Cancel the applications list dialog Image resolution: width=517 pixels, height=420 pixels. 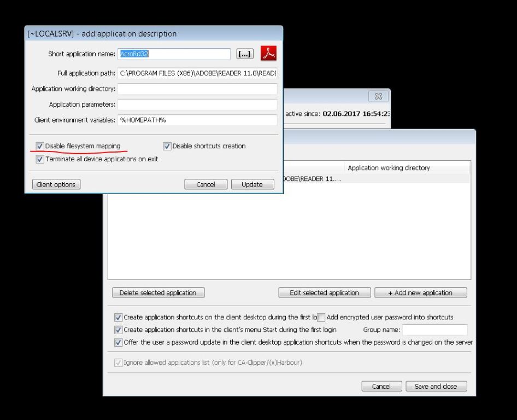[x=381, y=386]
